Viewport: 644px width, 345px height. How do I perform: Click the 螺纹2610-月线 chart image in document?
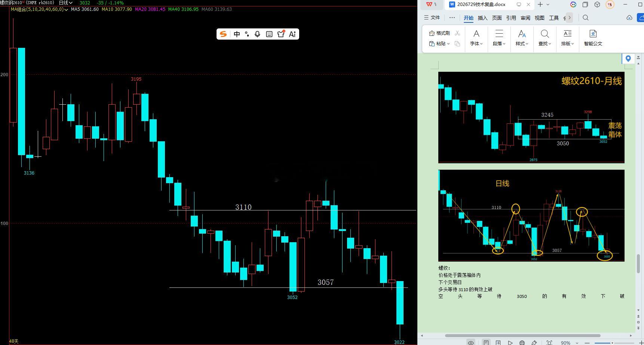(x=531, y=117)
